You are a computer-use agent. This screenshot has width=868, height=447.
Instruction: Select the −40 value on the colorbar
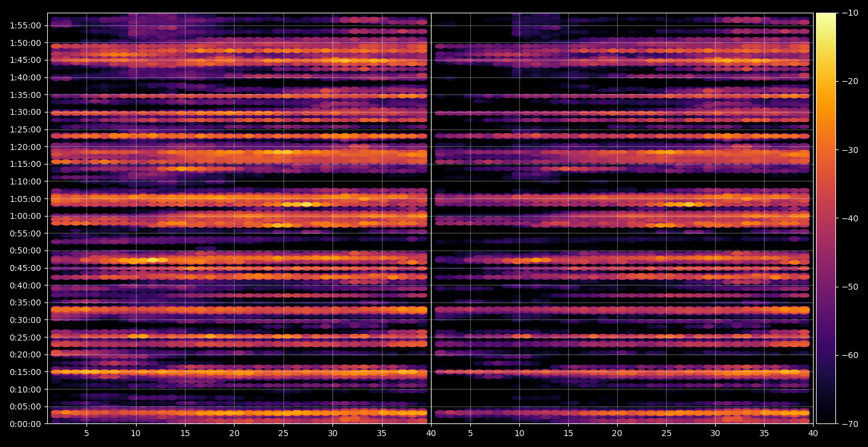point(850,218)
